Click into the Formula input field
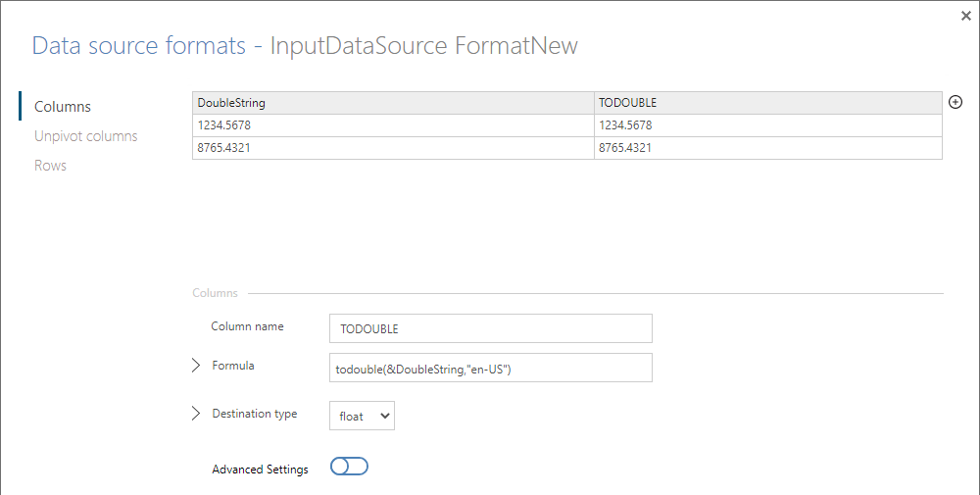 pos(491,368)
